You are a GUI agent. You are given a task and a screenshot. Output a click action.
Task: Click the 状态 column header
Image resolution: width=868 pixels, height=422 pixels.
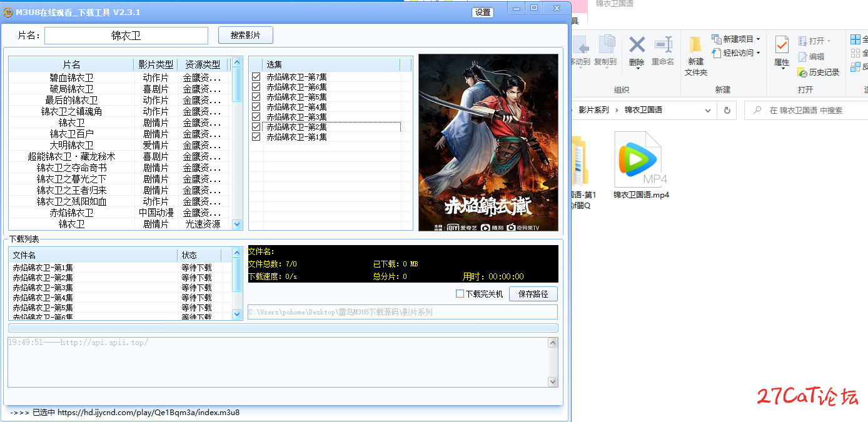click(x=199, y=255)
